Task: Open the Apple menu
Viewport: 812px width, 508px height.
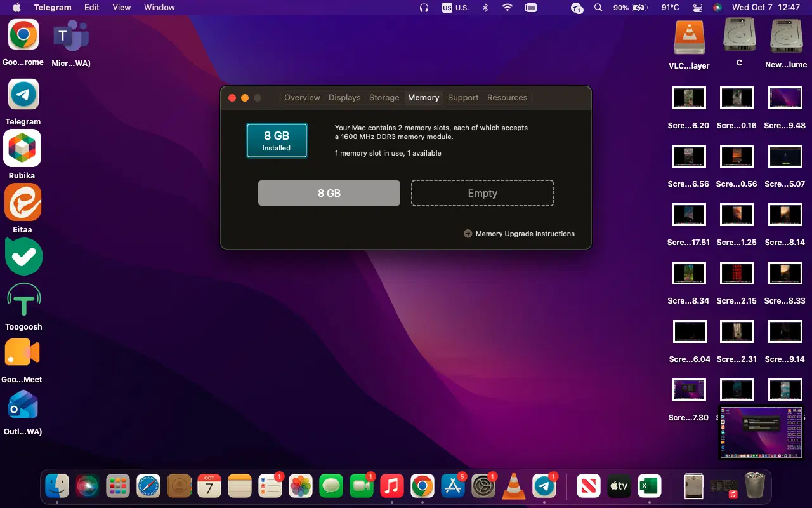Action: (17, 8)
